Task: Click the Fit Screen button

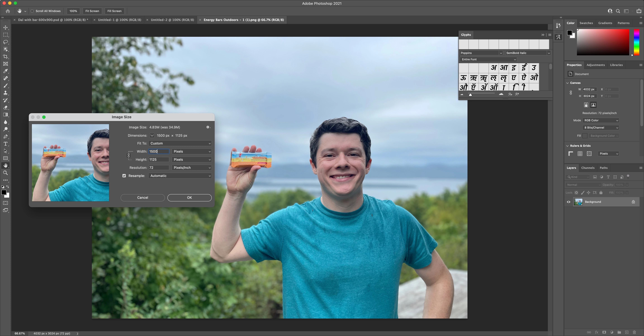Action: coord(92,11)
